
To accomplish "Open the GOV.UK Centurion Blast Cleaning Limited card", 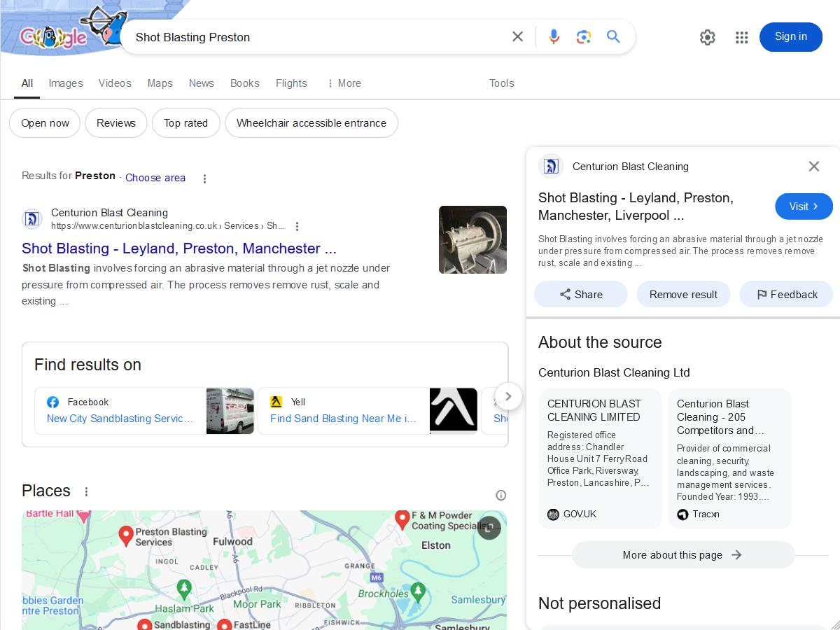I will click(599, 459).
